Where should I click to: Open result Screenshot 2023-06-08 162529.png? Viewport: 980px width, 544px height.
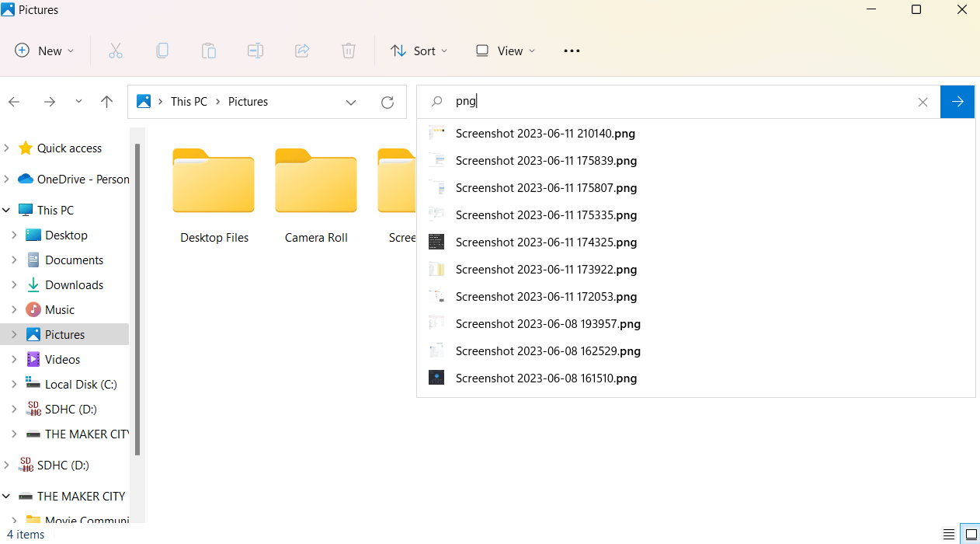[x=696, y=350]
